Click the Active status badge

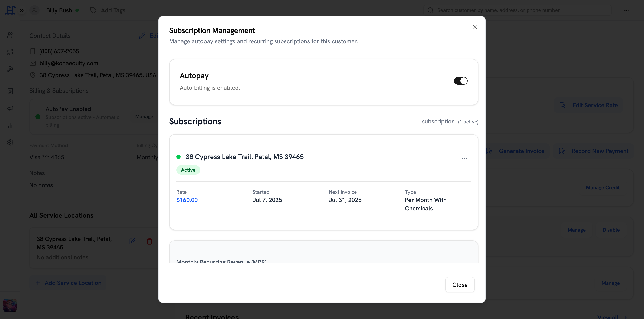[188, 170]
